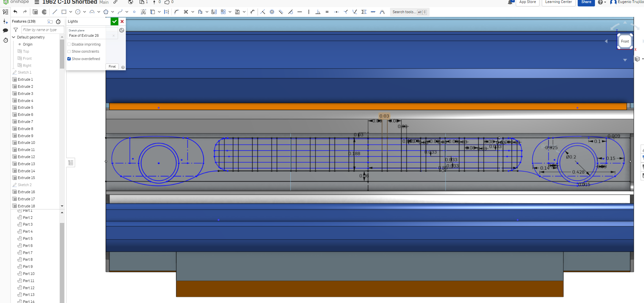
Task: Open the comments panel icon
Action: pyautogui.click(x=5, y=30)
